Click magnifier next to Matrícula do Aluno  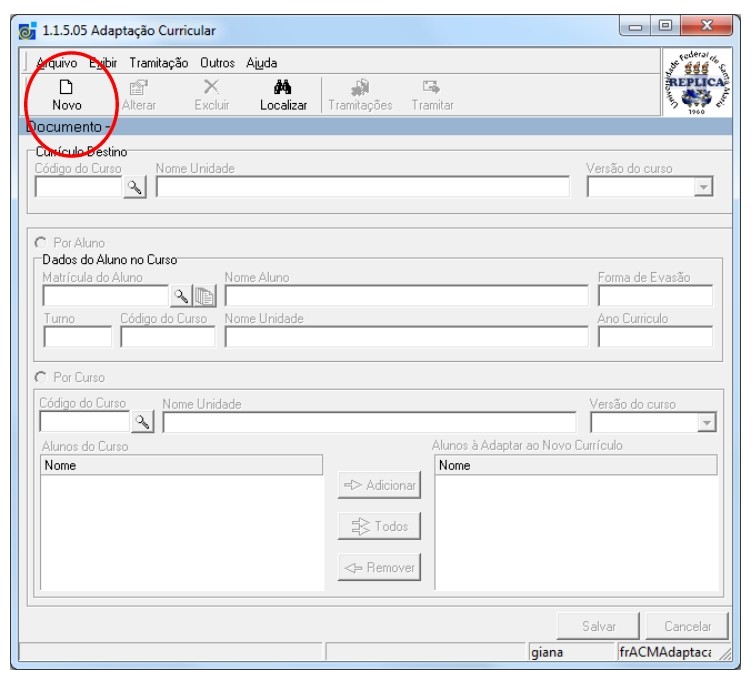181,295
